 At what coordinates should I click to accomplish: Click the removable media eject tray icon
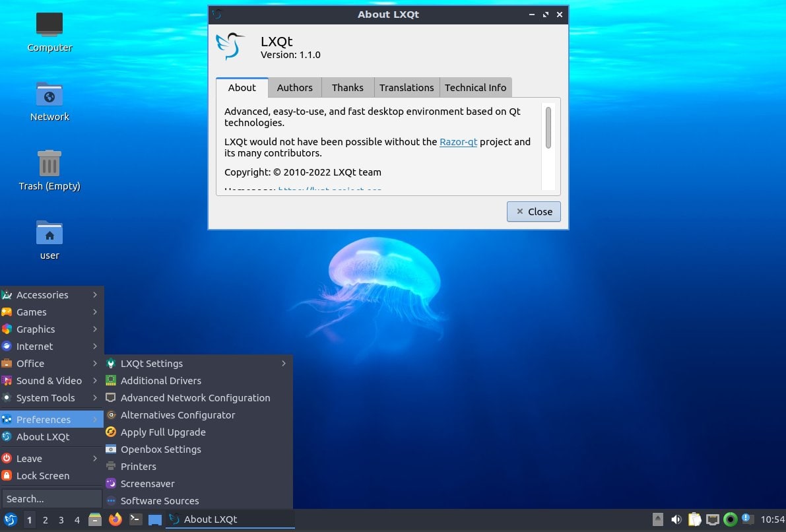[658, 519]
